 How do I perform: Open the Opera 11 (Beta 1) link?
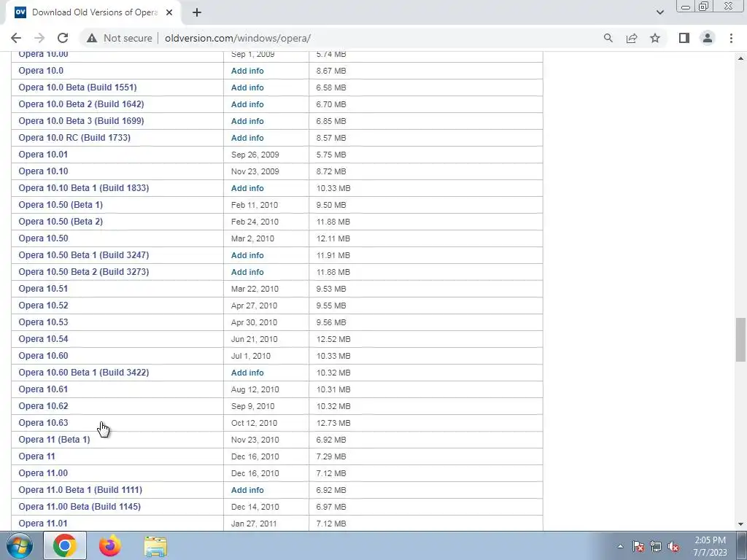coord(54,439)
